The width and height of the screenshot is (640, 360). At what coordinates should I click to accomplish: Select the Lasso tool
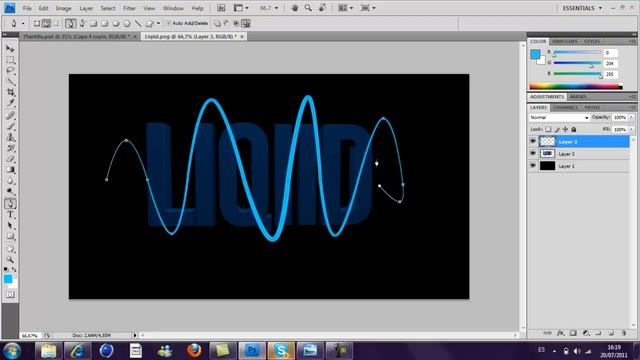[10, 71]
